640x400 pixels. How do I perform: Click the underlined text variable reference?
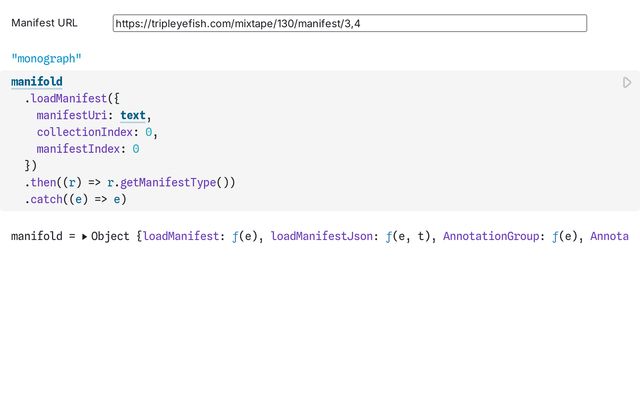click(132, 115)
